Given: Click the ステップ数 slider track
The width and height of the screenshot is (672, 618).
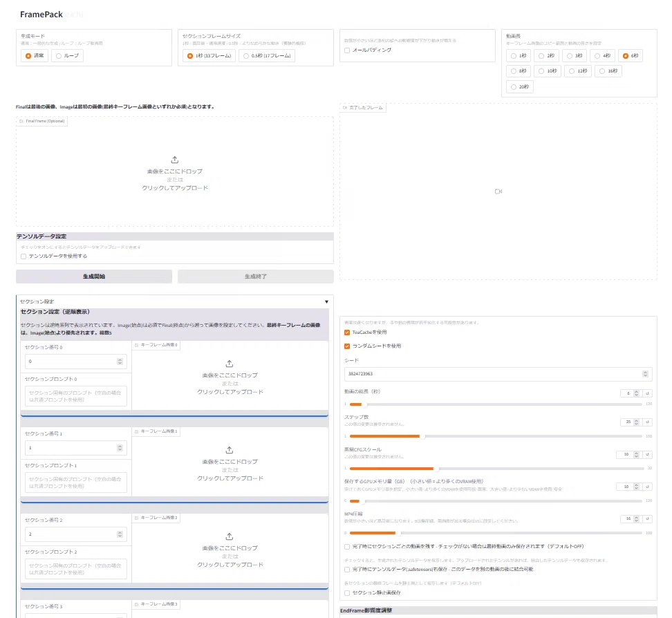Looking at the screenshot, I should pyautogui.click(x=496, y=436).
